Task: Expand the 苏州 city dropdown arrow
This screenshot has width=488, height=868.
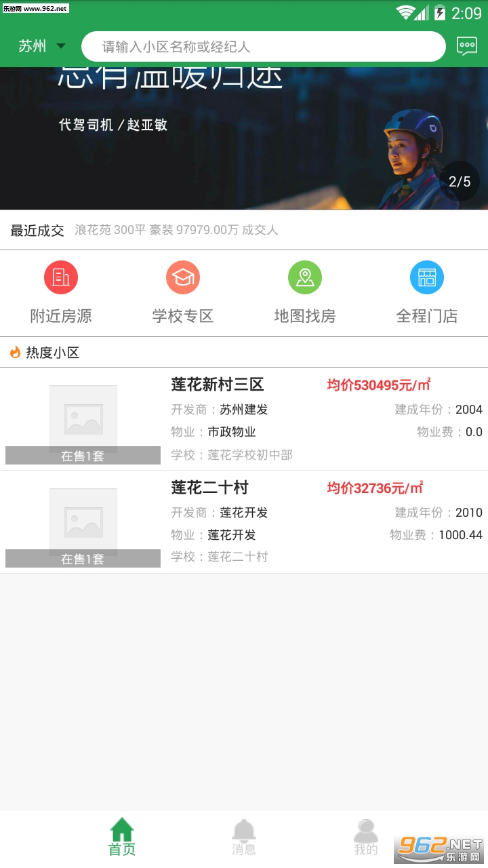Action: point(61,47)
